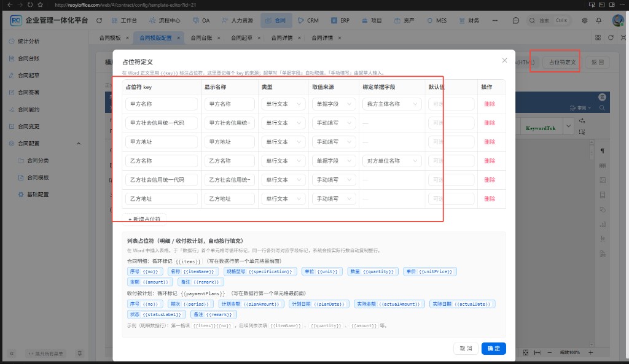Click the pin icon at sidebar bottom
The image size is (629, 364).
pos(79,354)
